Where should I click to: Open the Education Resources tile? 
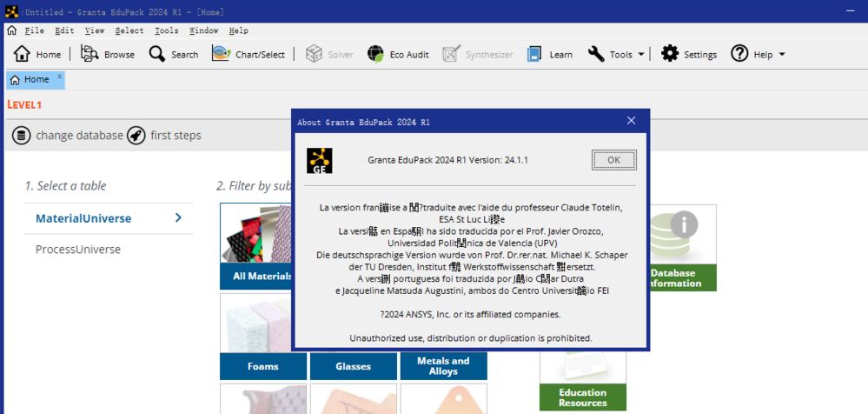(583, 381)
